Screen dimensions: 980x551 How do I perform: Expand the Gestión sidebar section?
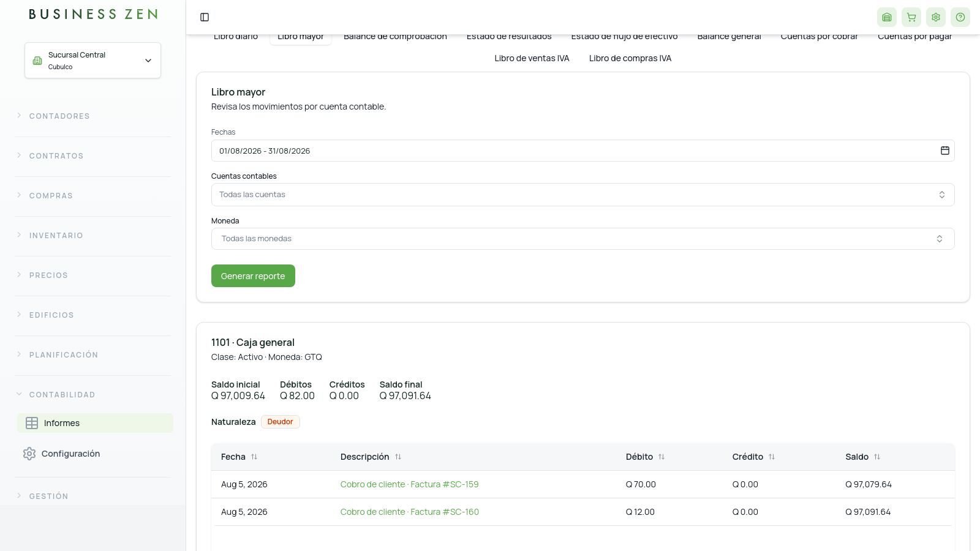pyautogui.click(x=92, y=496)
